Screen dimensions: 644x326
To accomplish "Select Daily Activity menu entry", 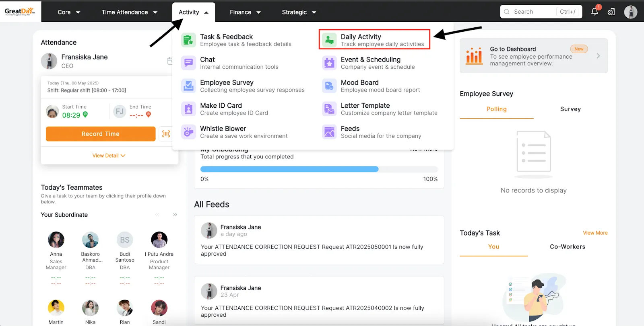I will pos(374,40).
